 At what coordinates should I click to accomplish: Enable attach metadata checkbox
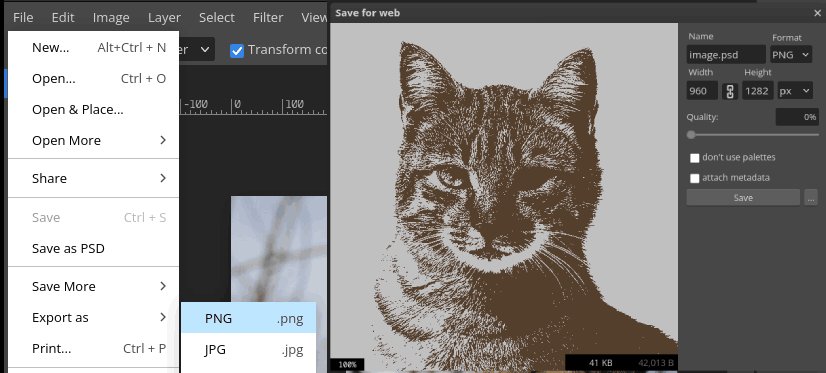point(695,178)
